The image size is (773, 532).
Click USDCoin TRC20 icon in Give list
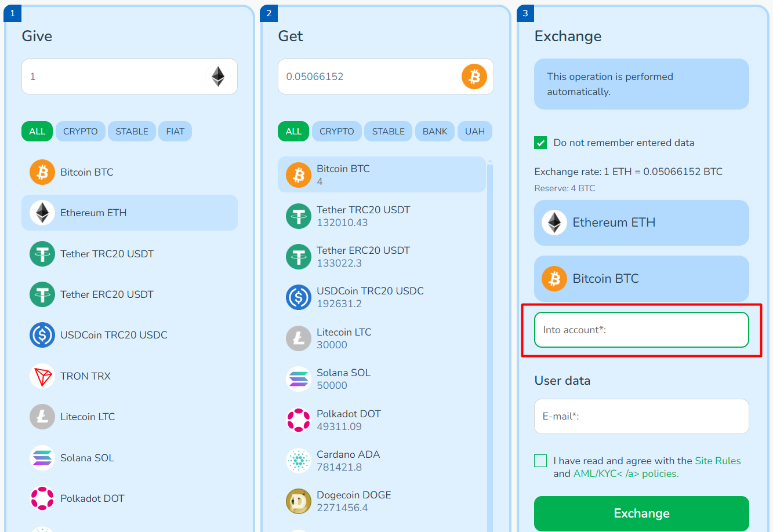[x=42, y=335]
